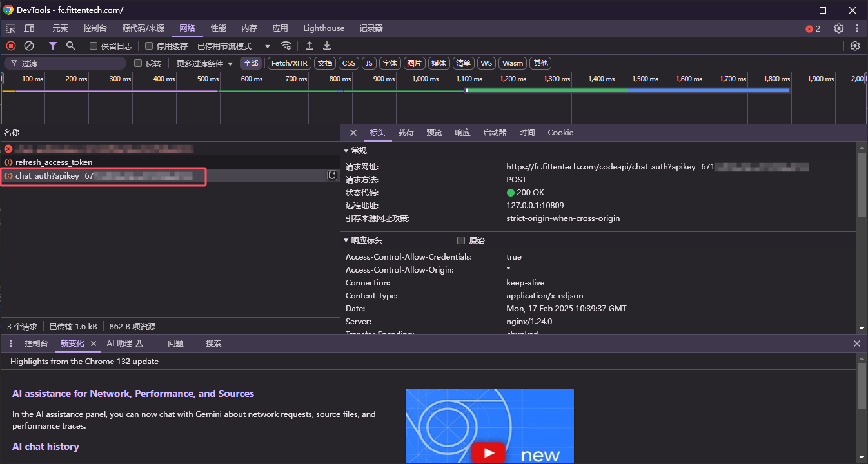Screen dimensions: 868x464
Task: Stop recording network log
Action: coord(11,46)
